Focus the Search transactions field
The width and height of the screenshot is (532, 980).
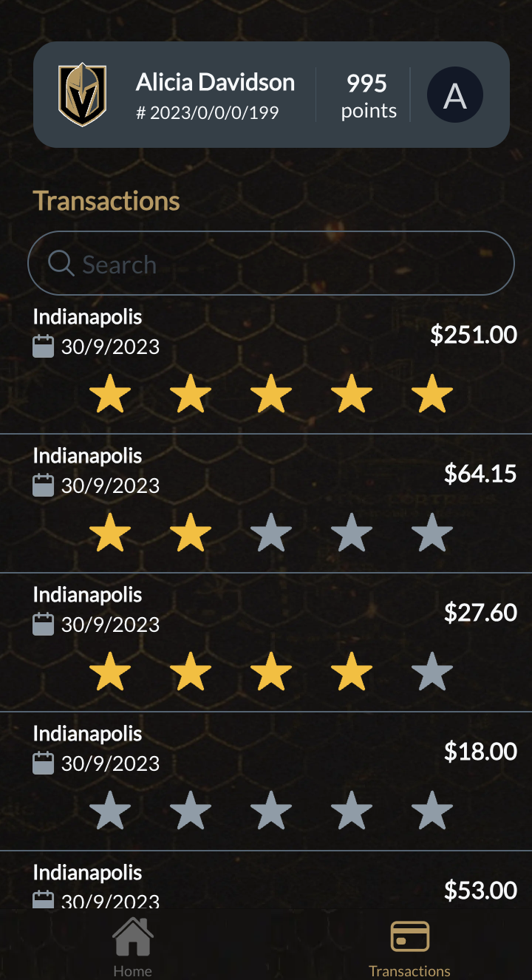point(288,264)
